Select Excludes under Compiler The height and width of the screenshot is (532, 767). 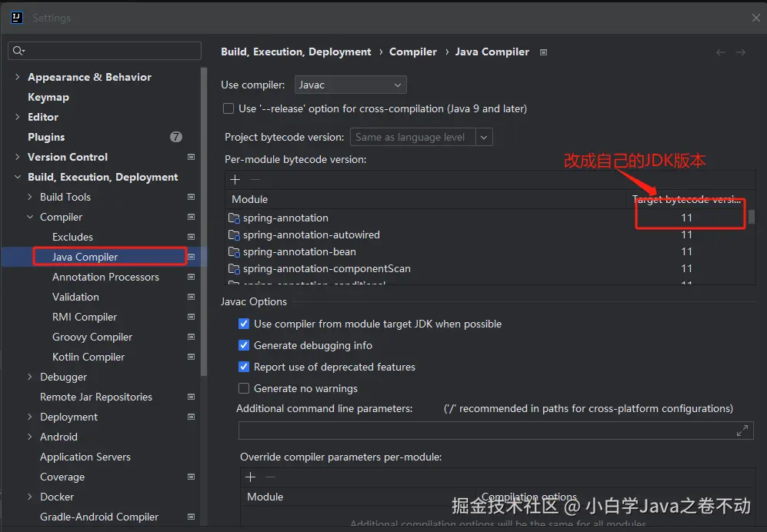[72, 237]
